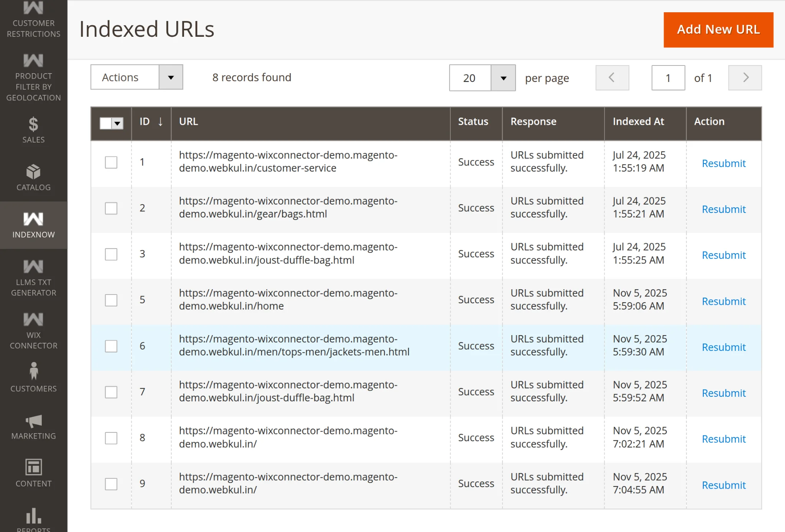The height and width of the screenshot is (532, 785).
Task: Select all rows with the header checkbox
Action: click(105, 123)
